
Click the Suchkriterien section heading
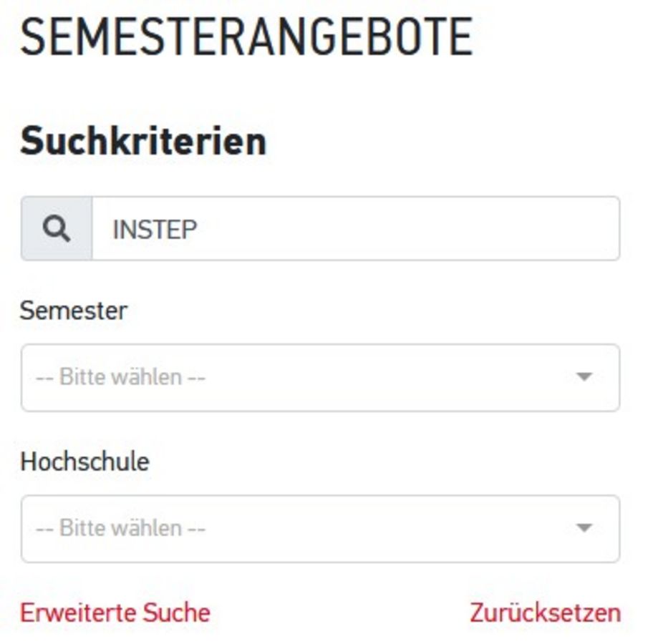click(143, 141)
